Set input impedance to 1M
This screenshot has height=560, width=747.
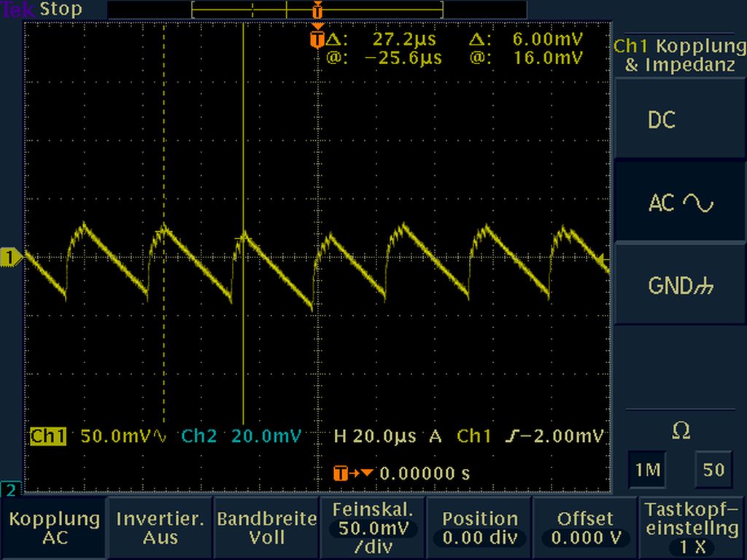pyautogui.click(x=646, y=470)
